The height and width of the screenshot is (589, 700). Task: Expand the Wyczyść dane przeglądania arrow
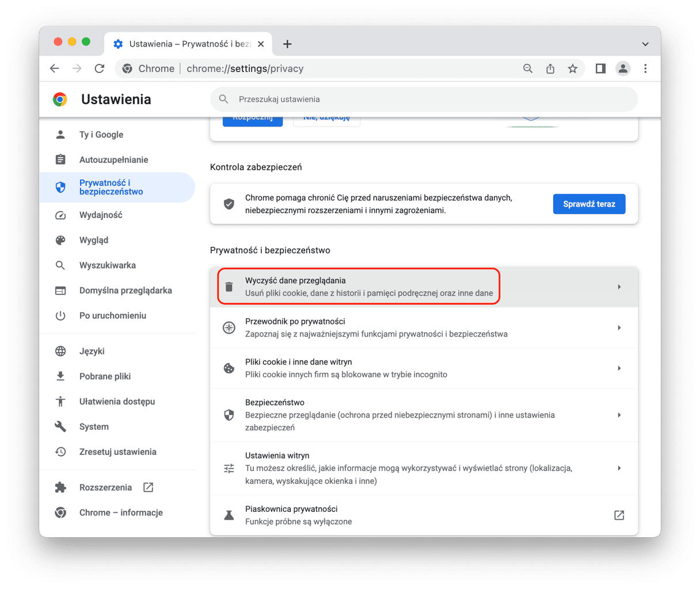(619, 286)
